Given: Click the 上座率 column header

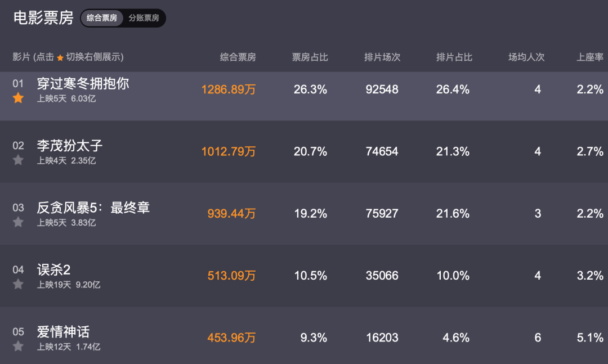Looking at the screenshot, I should click(590, 57).
